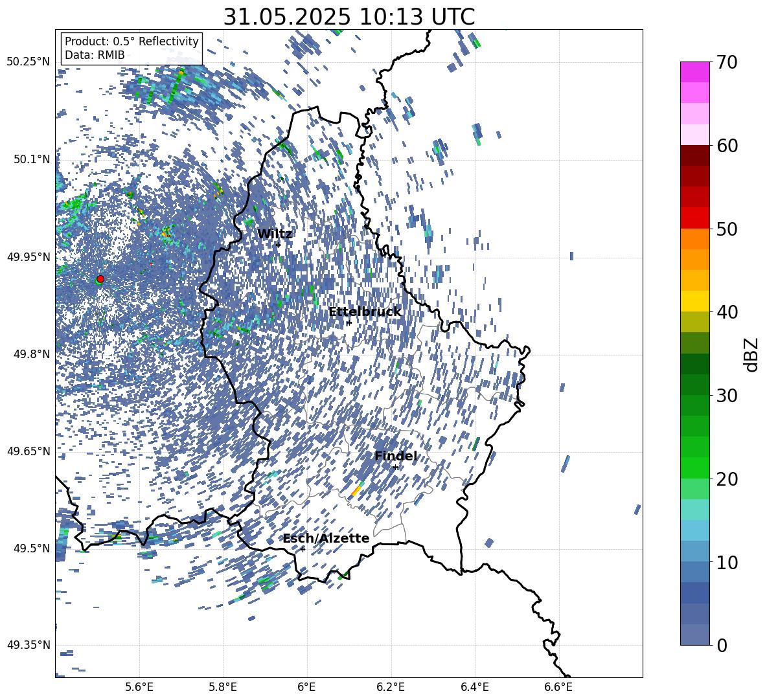Screen dimensions: 767x700
Task: Click the 6.4°E longitude label
Action: (474, 687)
